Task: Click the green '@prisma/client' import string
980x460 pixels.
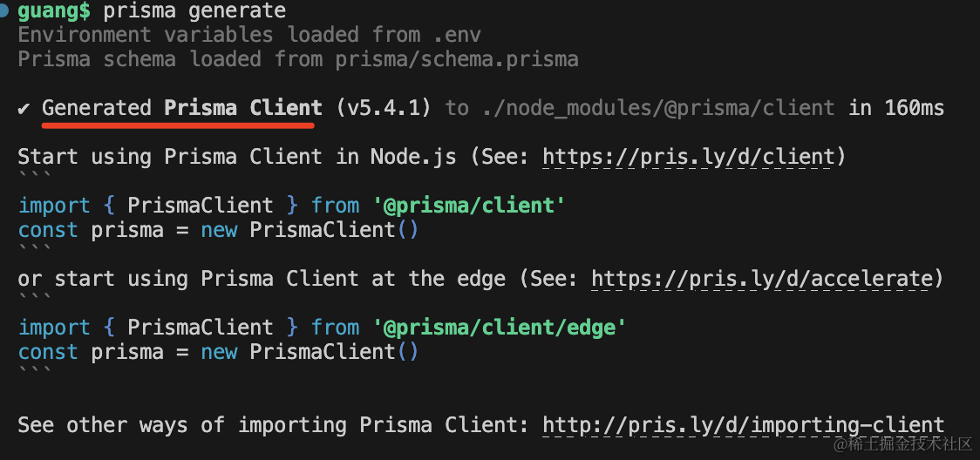Action: point(468,206)
